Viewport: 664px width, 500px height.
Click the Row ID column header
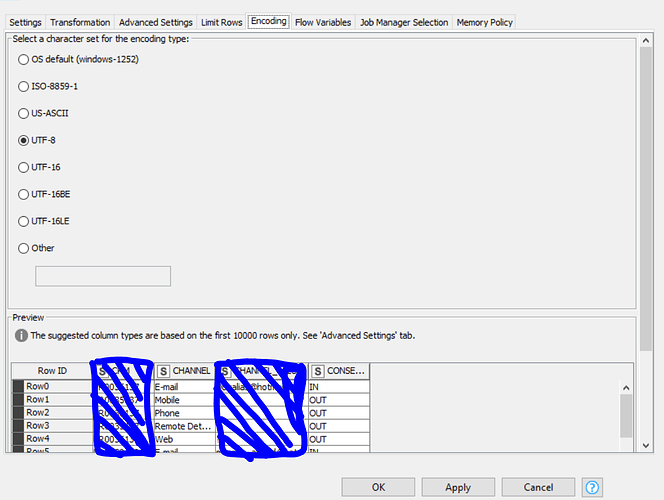tap(52, 371)
